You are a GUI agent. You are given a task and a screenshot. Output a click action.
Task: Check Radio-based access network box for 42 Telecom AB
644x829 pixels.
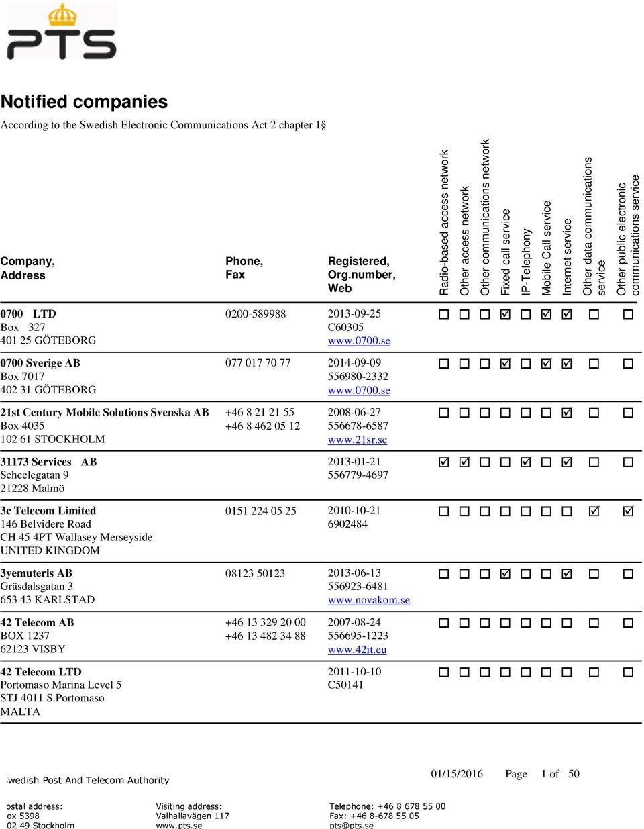coord(443,624)
